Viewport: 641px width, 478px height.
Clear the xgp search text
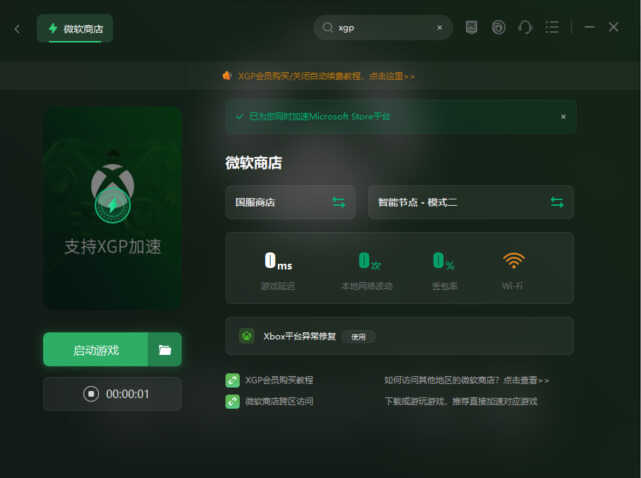(x=439, y=27)
